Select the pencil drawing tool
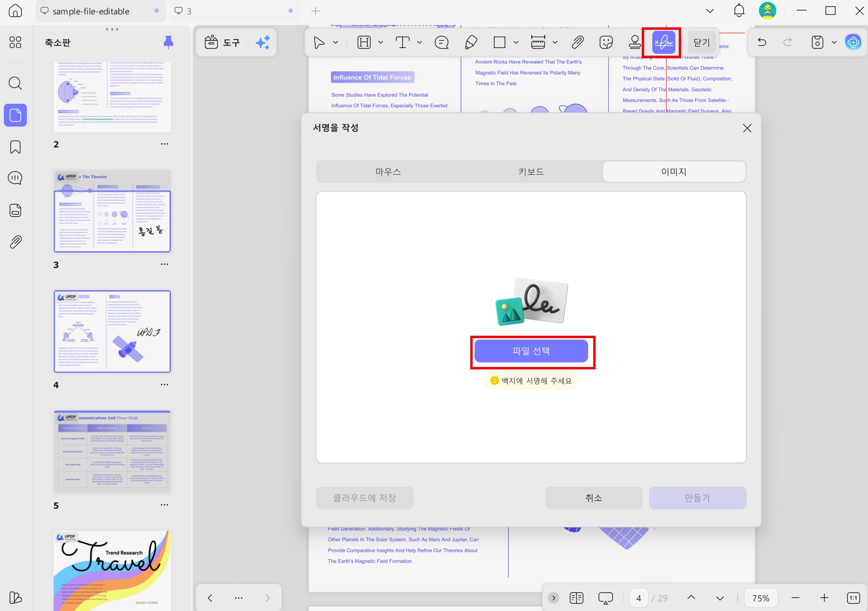 pos(471,42)
